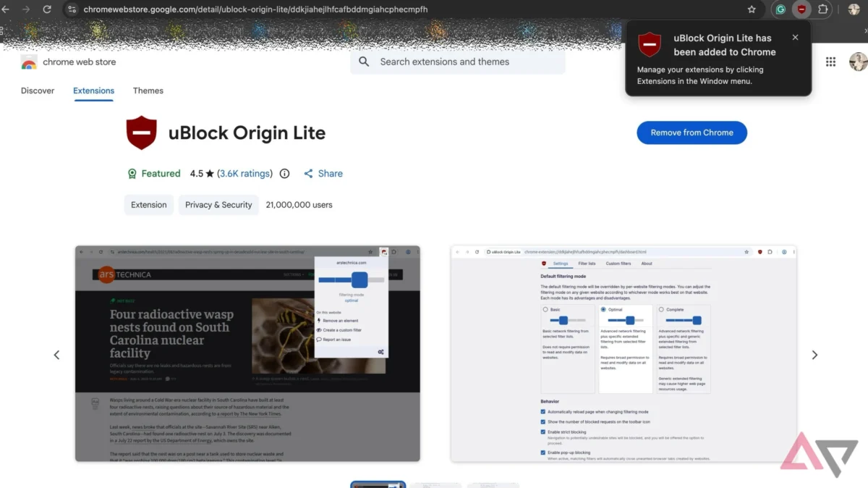Open the Chrome profile avatar in toolbar
Viewport: 868px width, 488px height.
pyautogui.click(x=854, y=9)
